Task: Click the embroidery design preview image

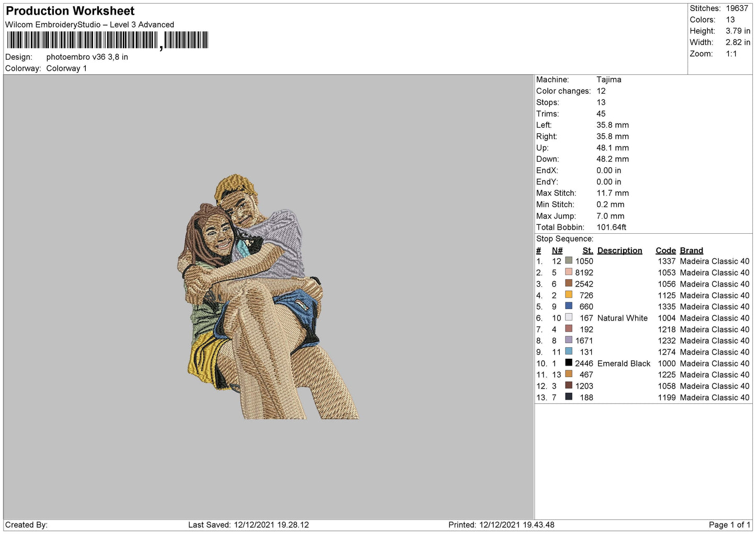Action: click(x=268, y=297)
